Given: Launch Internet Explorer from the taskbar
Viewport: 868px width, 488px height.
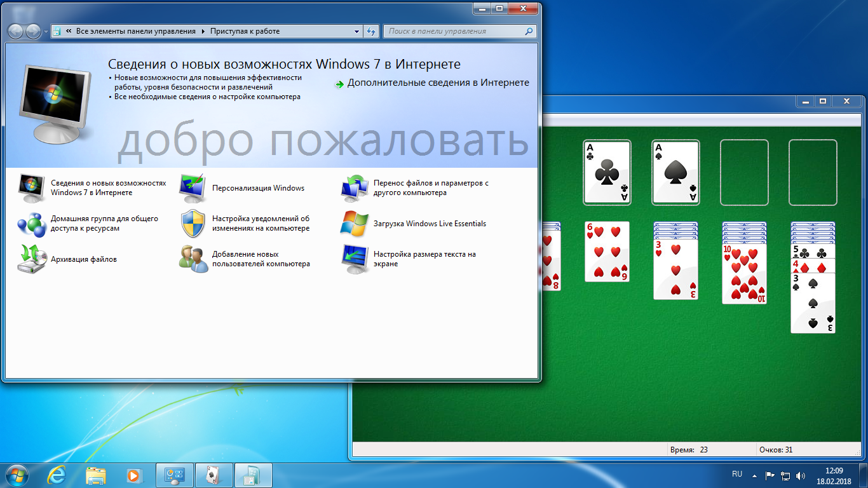Looking at the screenshot, I should click(57, 475).
